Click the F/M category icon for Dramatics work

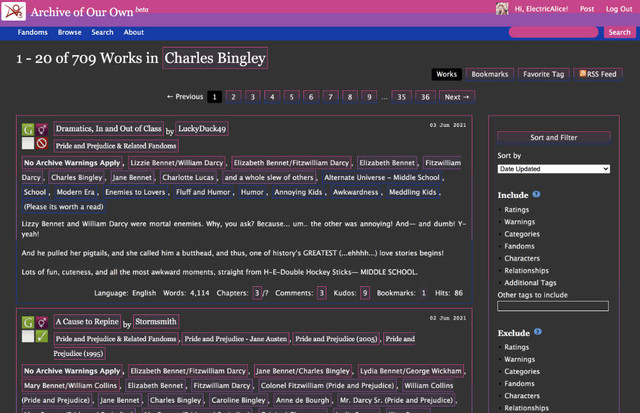tap(42, 129)
